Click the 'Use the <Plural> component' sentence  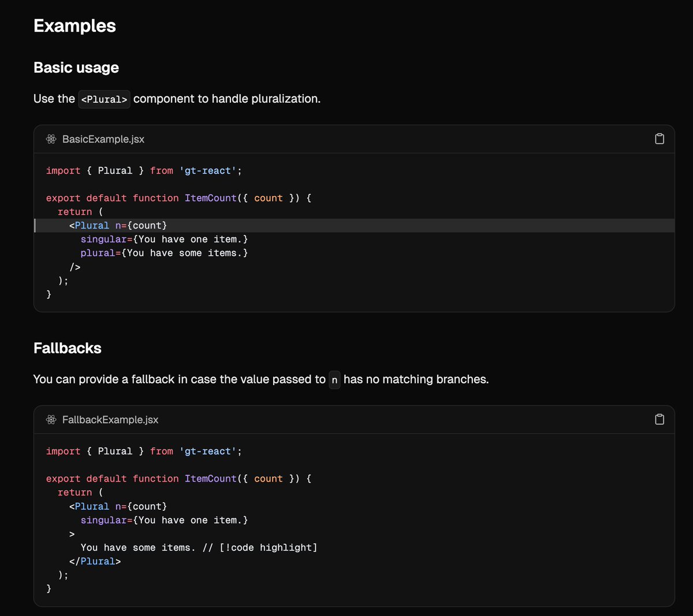(x=177, y=99)
